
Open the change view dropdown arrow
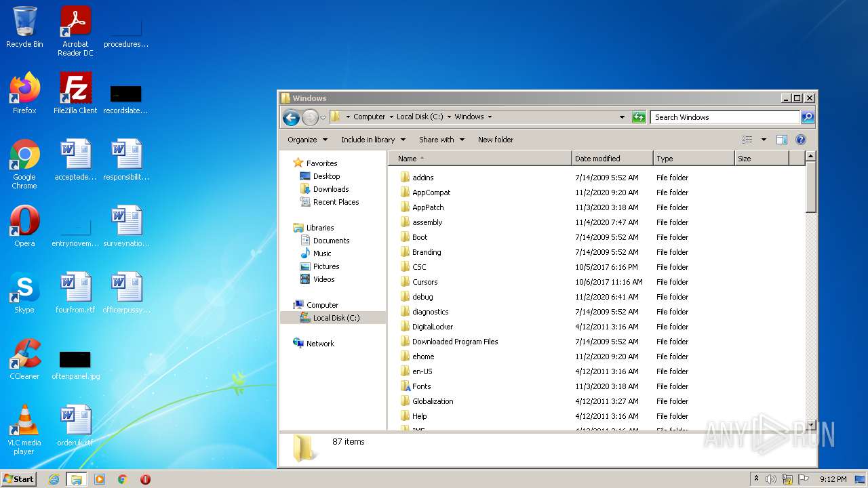(764, 140)
